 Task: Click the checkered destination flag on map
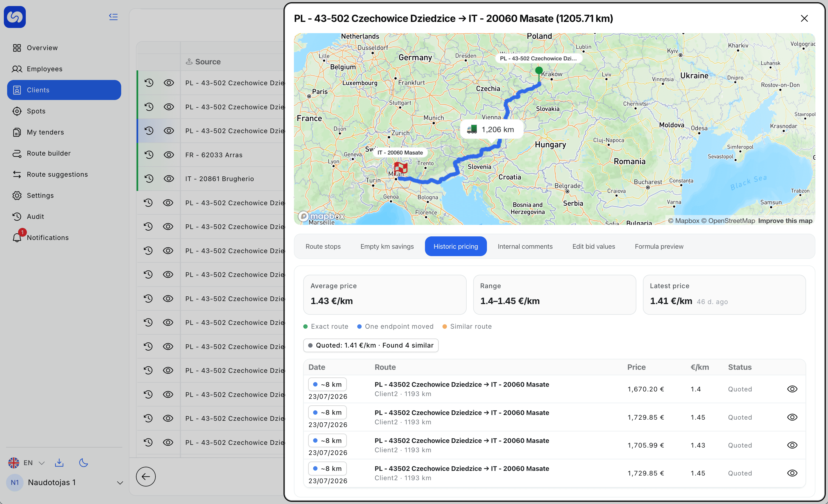[401, 168]
